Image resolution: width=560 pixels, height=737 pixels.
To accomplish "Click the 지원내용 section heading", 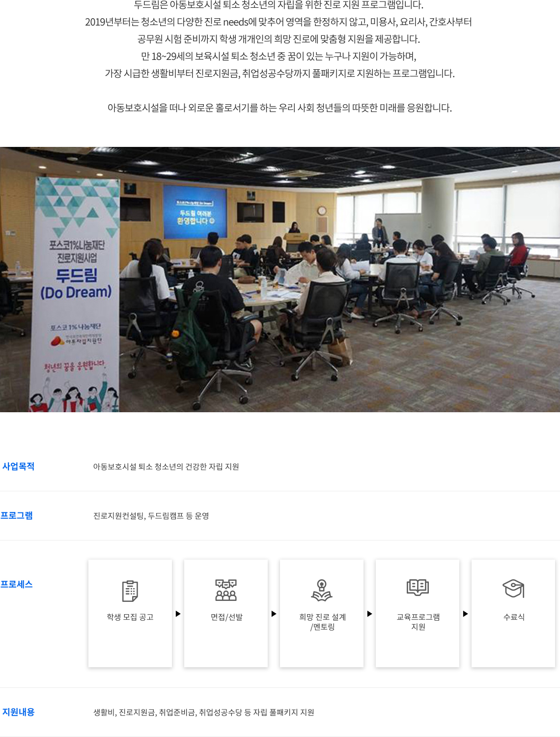I will tap(18, 712).
